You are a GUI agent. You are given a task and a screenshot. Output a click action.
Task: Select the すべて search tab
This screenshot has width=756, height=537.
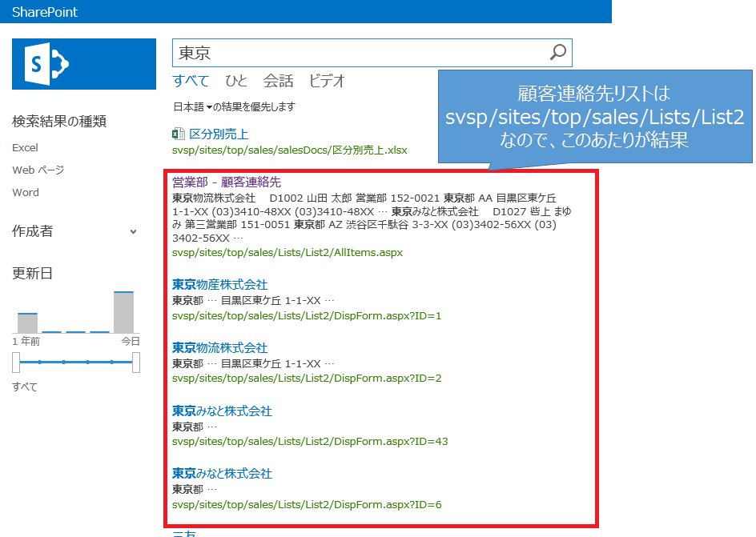point(191,81)
